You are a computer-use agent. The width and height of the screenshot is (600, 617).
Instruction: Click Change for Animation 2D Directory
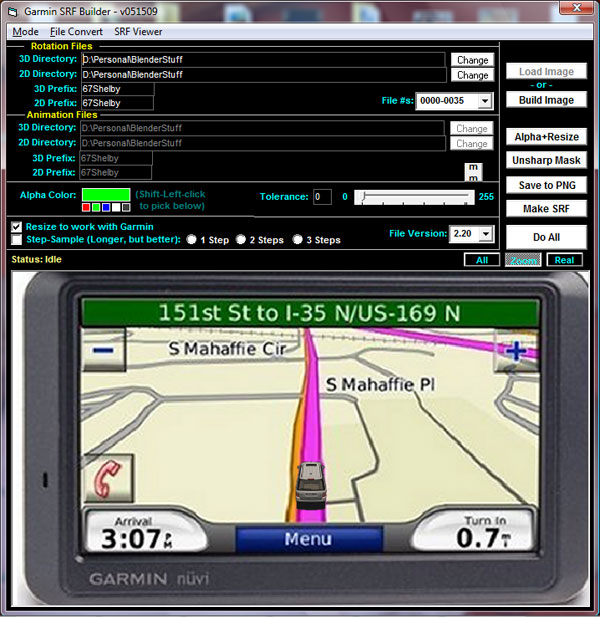pos(471,143)
